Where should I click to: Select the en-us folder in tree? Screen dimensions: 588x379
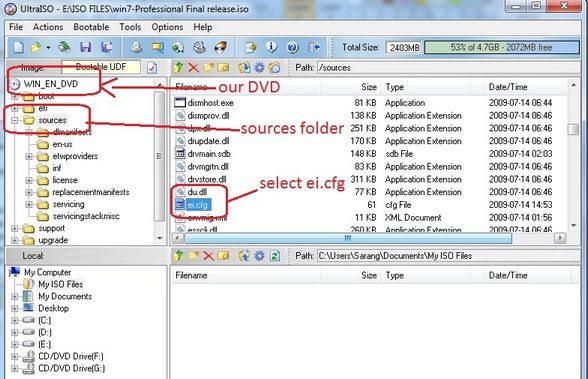[x=62, y=144]
